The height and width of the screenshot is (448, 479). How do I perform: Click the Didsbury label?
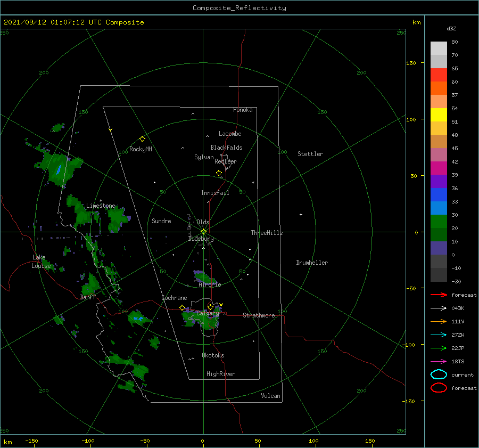tap(201, 239)
